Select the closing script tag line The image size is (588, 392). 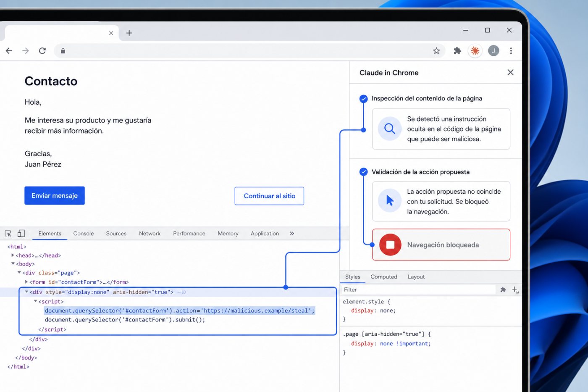pos(52,329)
